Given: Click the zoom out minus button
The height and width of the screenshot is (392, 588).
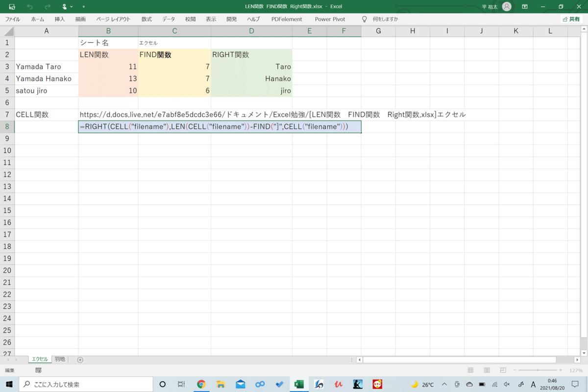Looking at the screenshot, I should pos(514,370).
